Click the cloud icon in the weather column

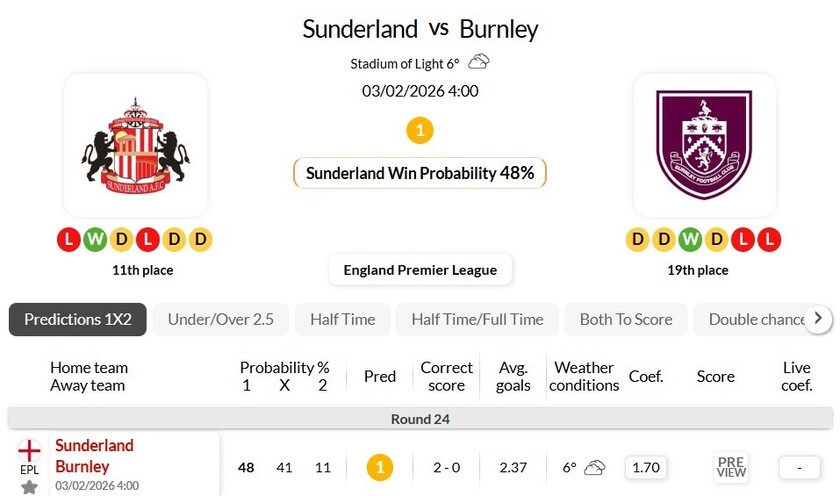click(x=595, y=467)
